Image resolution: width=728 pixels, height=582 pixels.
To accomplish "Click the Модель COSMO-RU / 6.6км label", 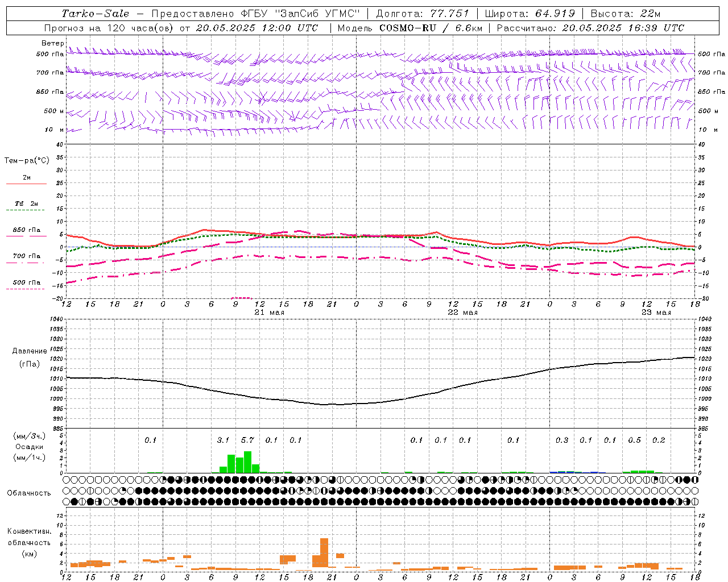I will click(x=410, y=28).
